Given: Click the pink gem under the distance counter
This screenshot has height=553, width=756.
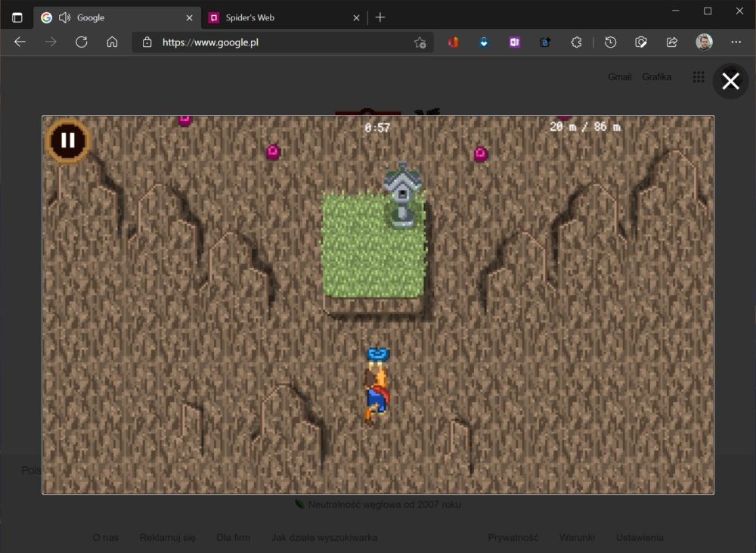Looking at the screenshot, I should pyautogui.click(x=480, y=154).
